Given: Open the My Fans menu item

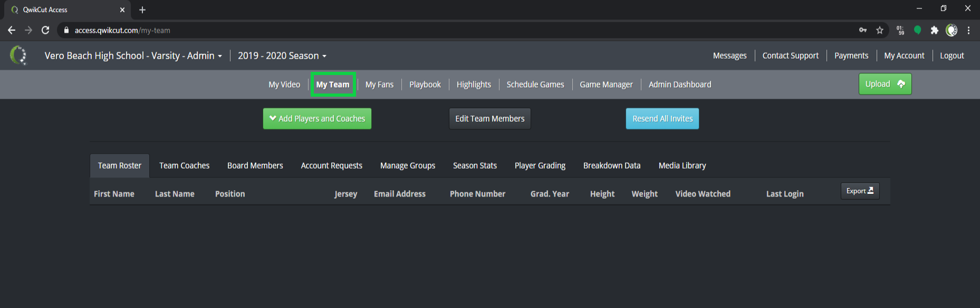Looking at the screenshot, I should [x=379, y=85].
